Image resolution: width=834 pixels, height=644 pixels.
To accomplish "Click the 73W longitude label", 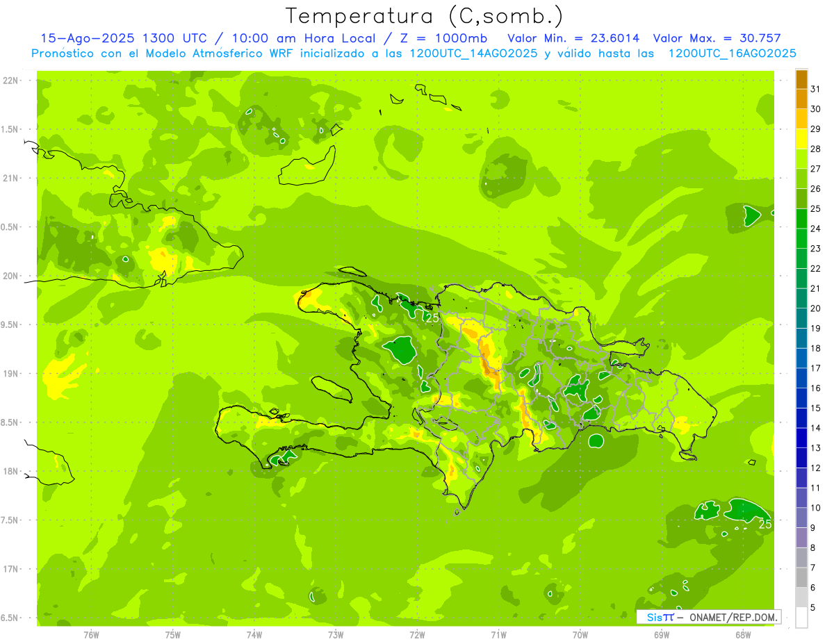I will [336, 635].
